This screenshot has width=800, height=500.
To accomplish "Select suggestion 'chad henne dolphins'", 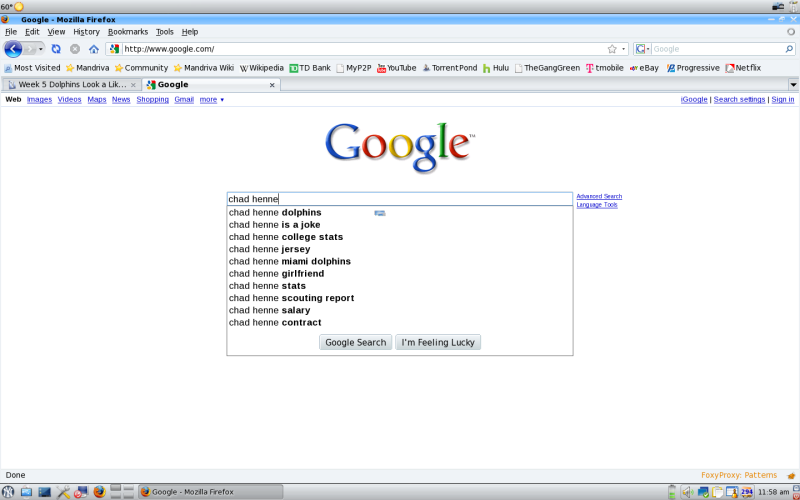I will tap(399, 213).
